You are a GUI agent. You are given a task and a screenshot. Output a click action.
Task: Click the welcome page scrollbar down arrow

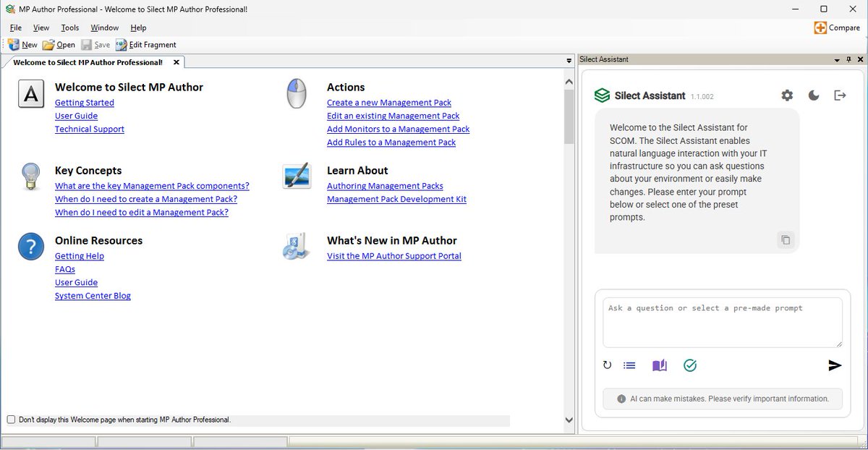[569, 420]
